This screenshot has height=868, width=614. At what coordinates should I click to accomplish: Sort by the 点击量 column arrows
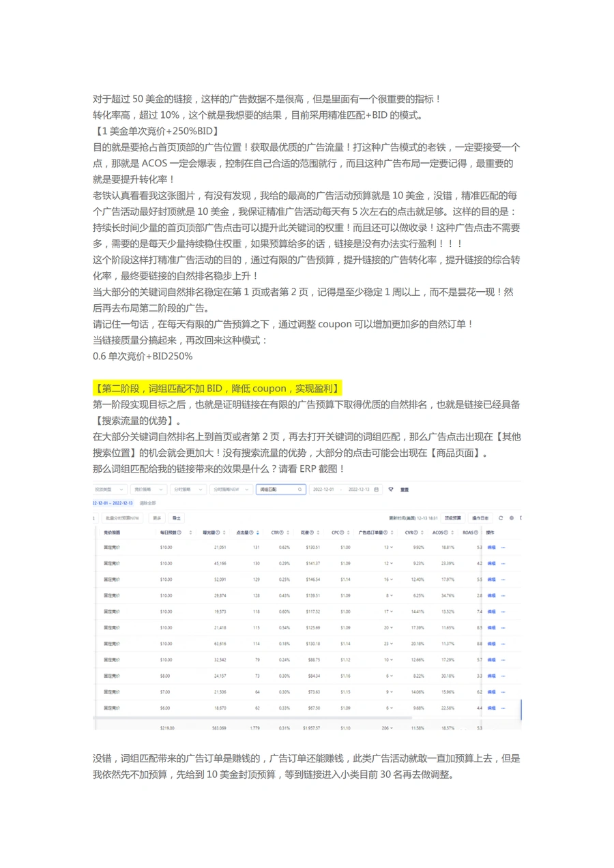point(258,533)
